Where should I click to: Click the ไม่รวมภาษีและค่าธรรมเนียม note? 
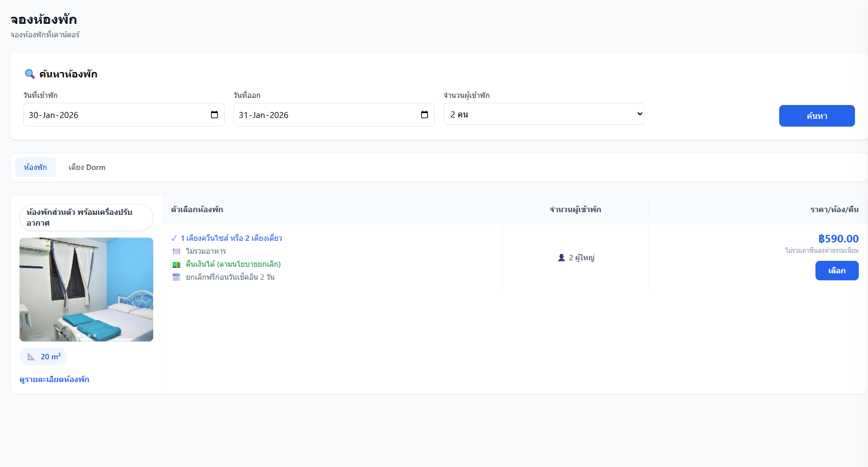[822, 251]
